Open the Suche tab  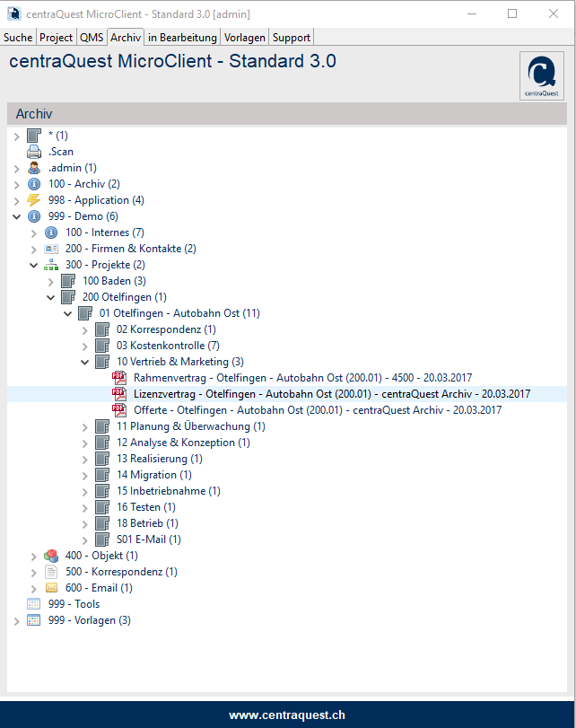18,38
